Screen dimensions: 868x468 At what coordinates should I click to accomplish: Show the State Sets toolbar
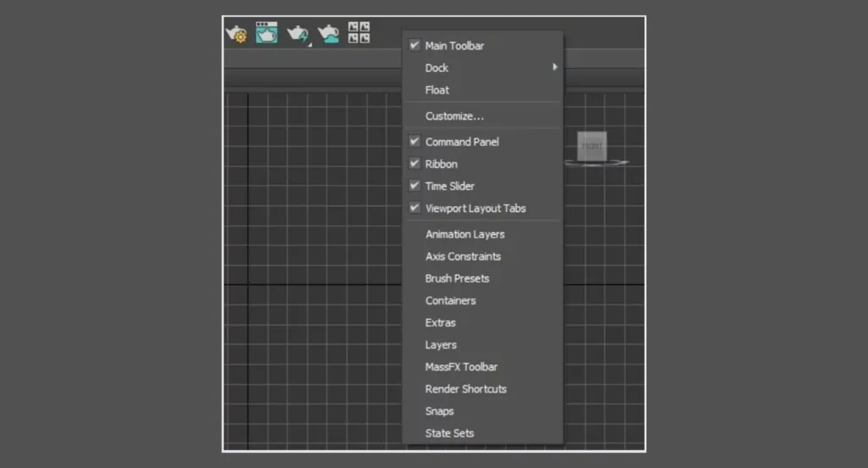482,433
